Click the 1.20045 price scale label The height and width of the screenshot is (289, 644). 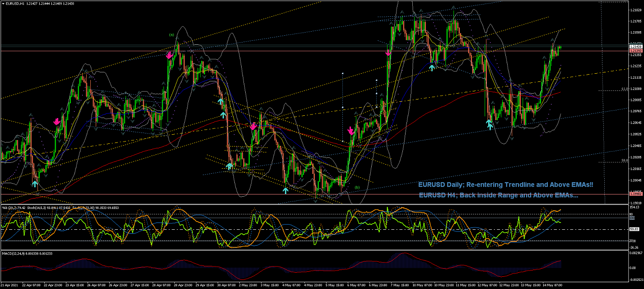(636, 180)
